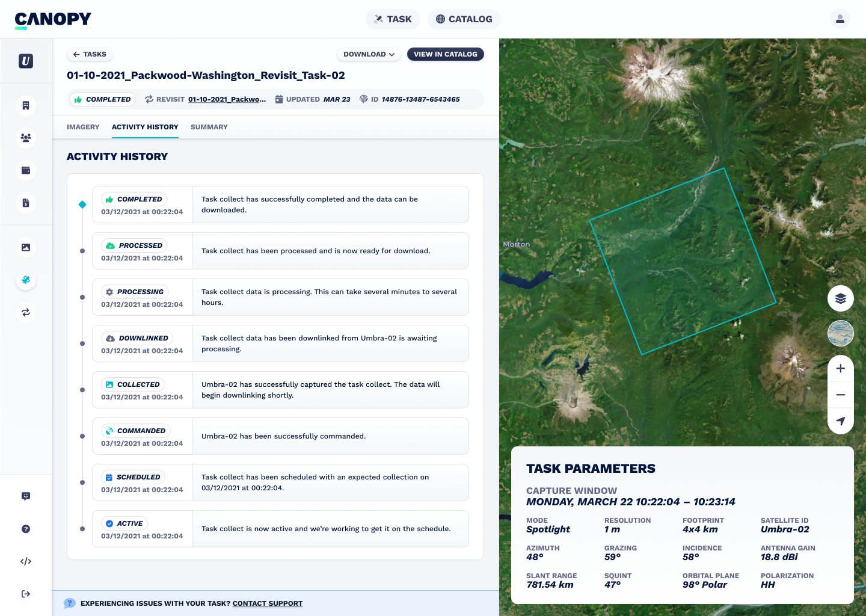Click the 'Umbra-02 has been successfully commanded' message

[283, 436]
